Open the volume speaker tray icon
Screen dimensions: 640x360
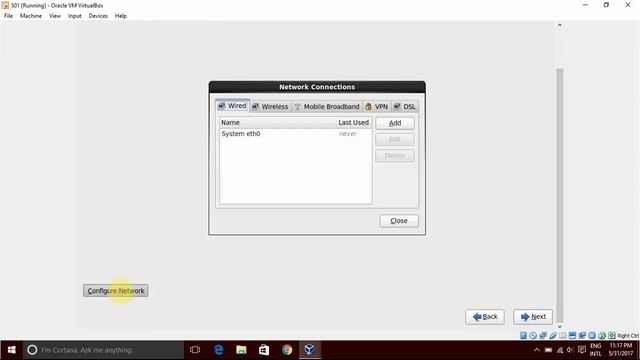click(x=570, y=350)
